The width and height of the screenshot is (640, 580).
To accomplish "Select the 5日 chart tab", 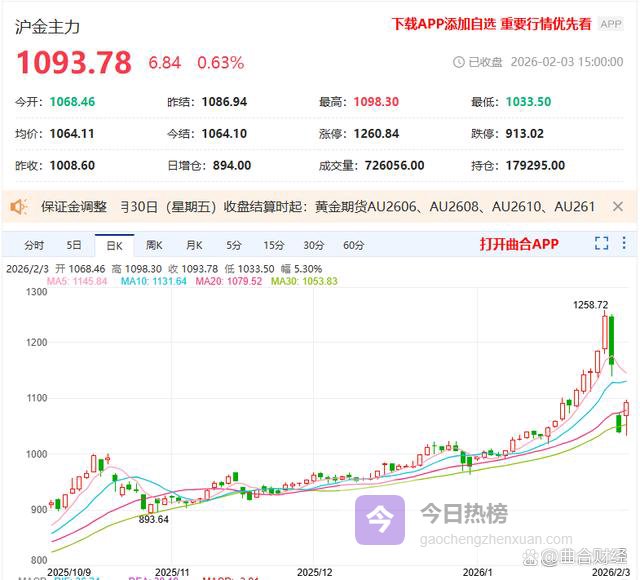I will click(74, 245).
